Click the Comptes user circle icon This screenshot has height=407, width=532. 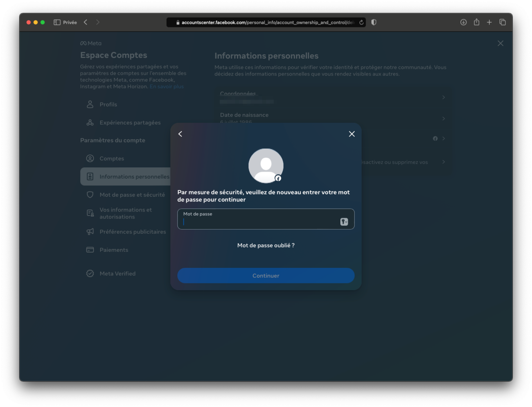click(90, 158)
